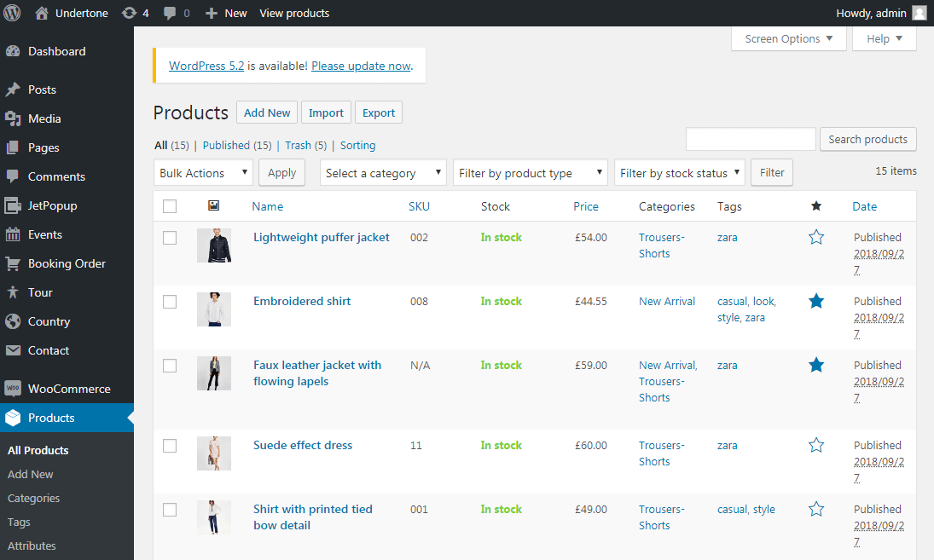
Task: Follow the Please update now link
Action: (x=361, y=66)
